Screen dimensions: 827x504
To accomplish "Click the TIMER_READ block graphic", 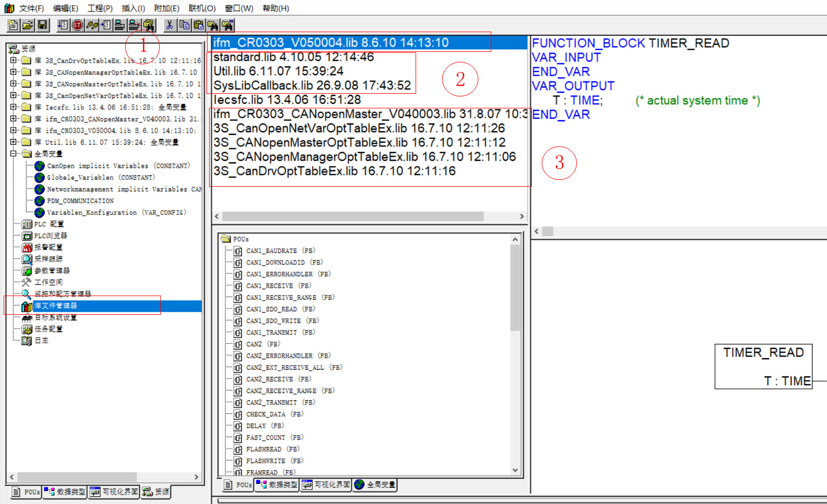I will 763,367.
